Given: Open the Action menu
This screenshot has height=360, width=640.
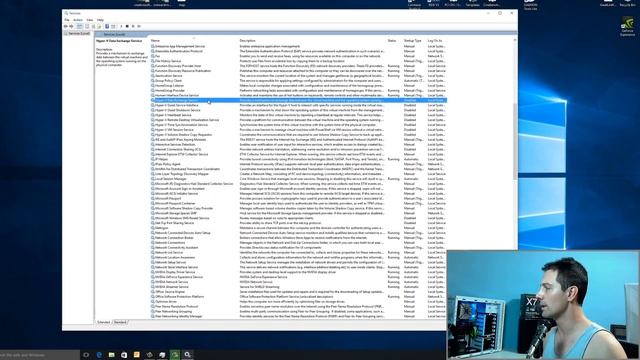Looking at the screenshot, I should pyautogui.click(x=78, y=20).
